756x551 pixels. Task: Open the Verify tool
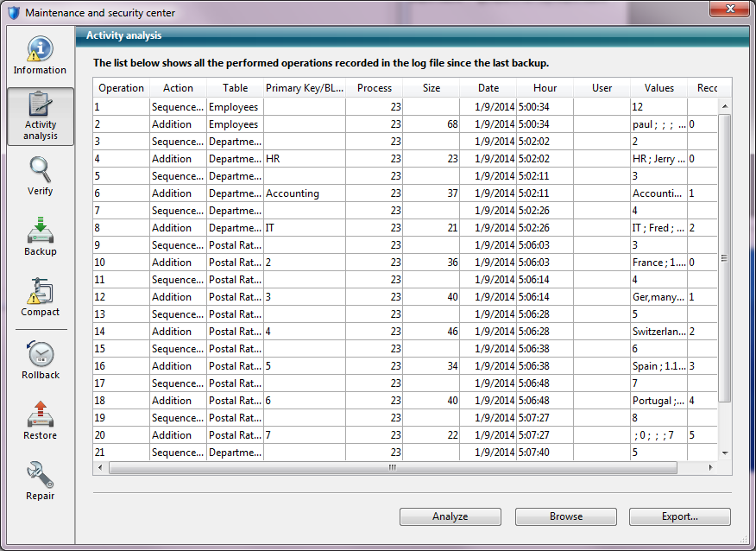40,176
